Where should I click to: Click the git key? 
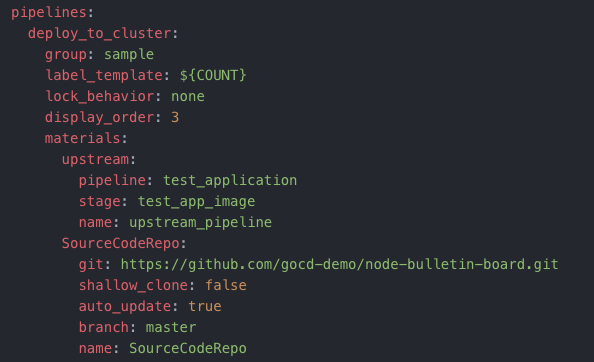coord(91,264)
